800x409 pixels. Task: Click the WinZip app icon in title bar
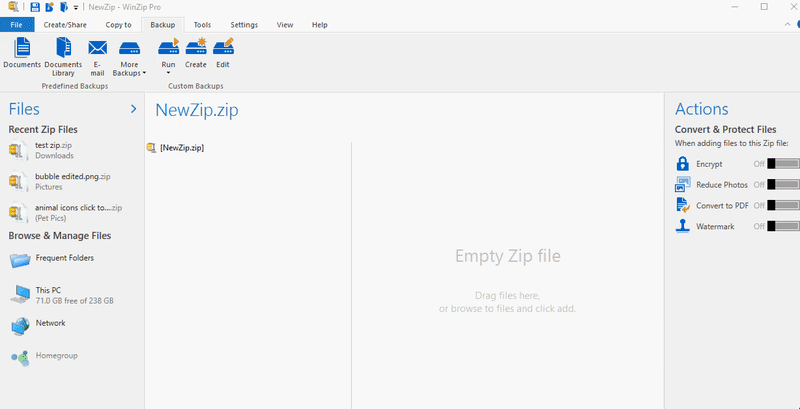click(x=13, y=7)
